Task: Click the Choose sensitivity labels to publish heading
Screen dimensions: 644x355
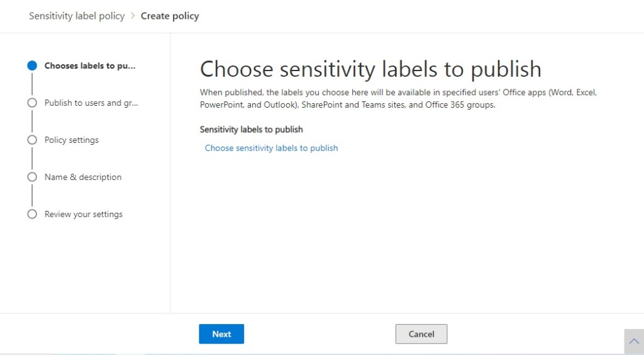Action: 370,69
